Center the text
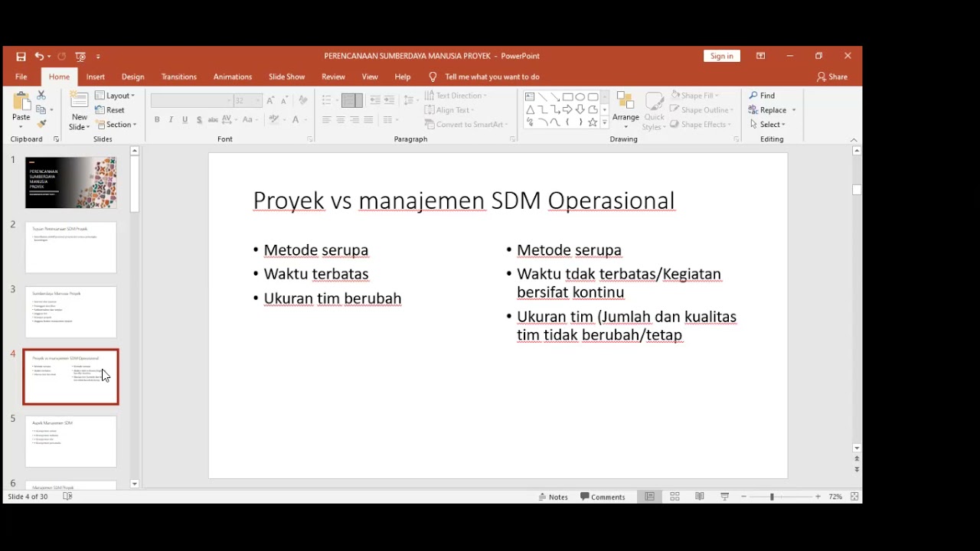The width and height of the screenshot is (980, 551). point(340,119)
